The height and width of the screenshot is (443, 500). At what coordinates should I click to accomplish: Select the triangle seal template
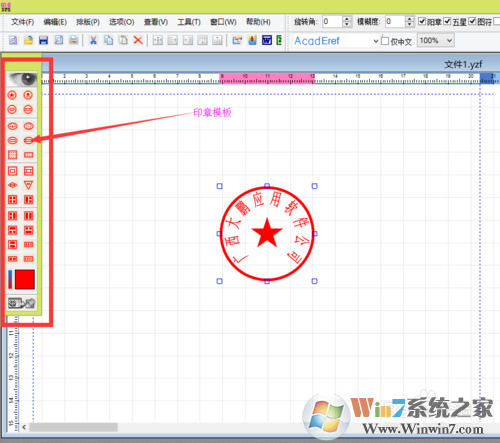pyautogui.click(x=28, y=185)
